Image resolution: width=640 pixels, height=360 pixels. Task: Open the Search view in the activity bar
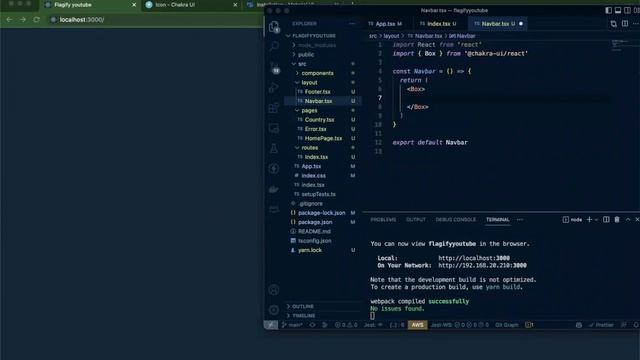click(x=274, y=46)
